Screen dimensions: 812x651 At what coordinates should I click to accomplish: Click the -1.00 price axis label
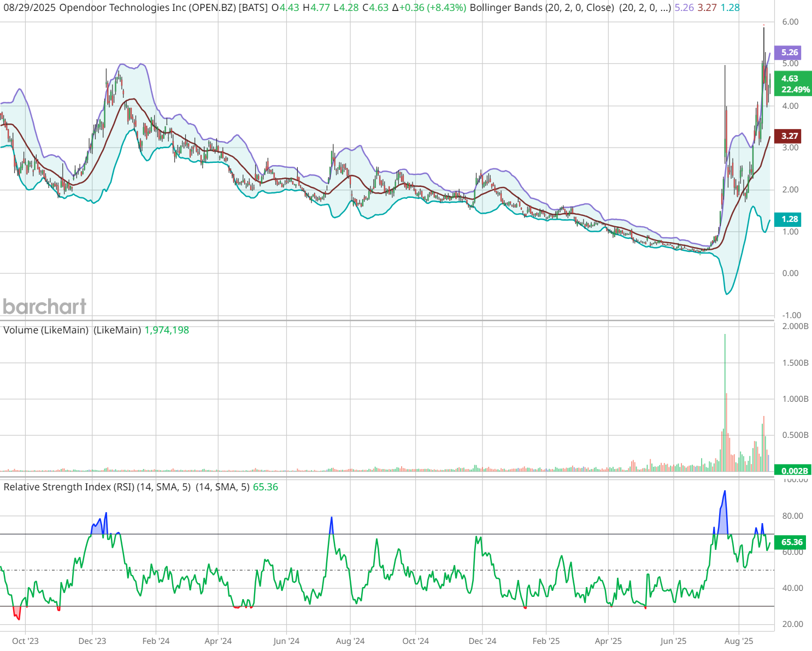tap(792, 315)
